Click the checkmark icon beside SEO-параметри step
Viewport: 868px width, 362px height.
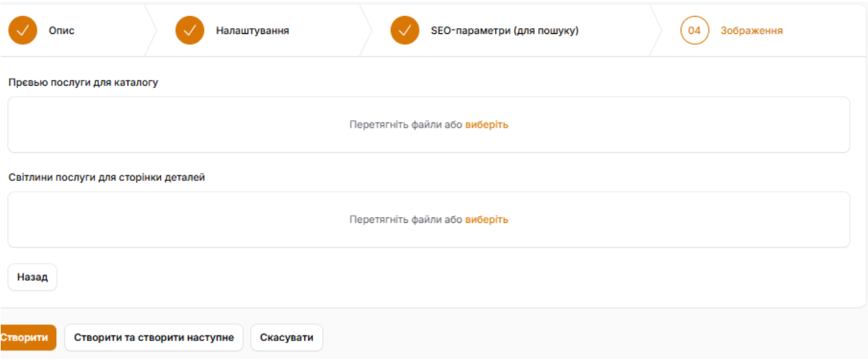pyautogui.click(x=405, y=31)
